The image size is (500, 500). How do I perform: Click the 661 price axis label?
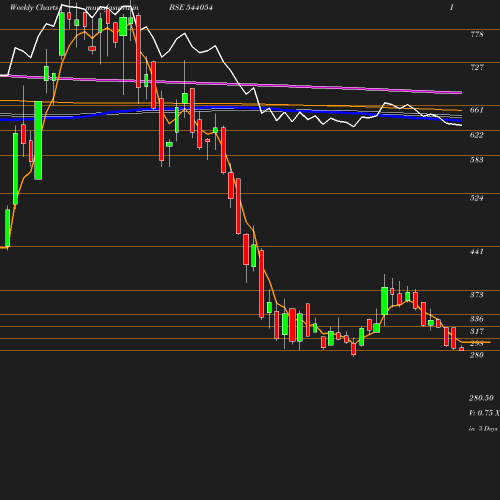477,110
